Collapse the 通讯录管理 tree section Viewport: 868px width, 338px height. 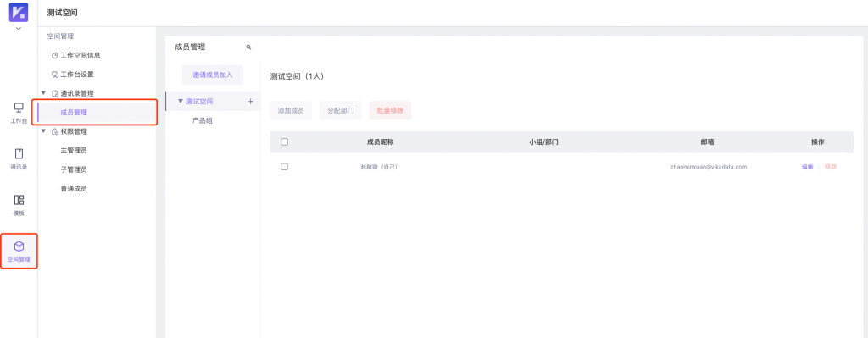click(44, 93)
